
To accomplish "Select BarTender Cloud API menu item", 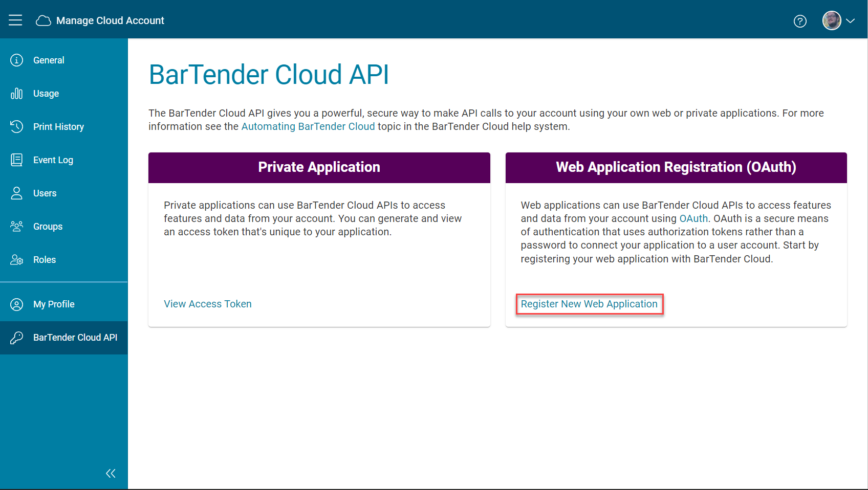I will click(64, 338).
